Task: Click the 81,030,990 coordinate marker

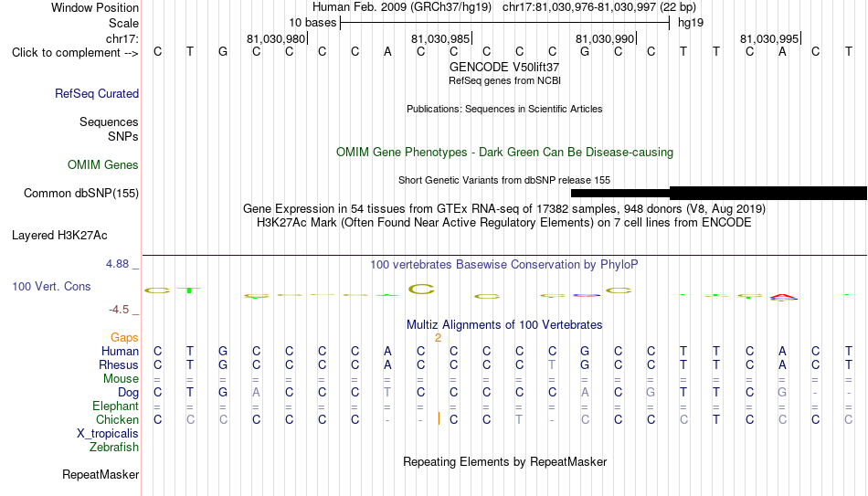Action: 605,38
